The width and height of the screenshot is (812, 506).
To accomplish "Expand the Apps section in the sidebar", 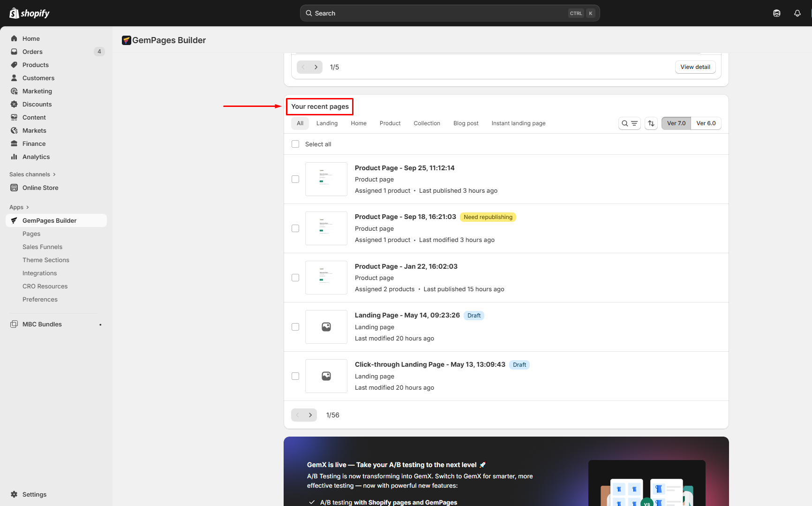I will pyautogui.click(x=19, y=207).
